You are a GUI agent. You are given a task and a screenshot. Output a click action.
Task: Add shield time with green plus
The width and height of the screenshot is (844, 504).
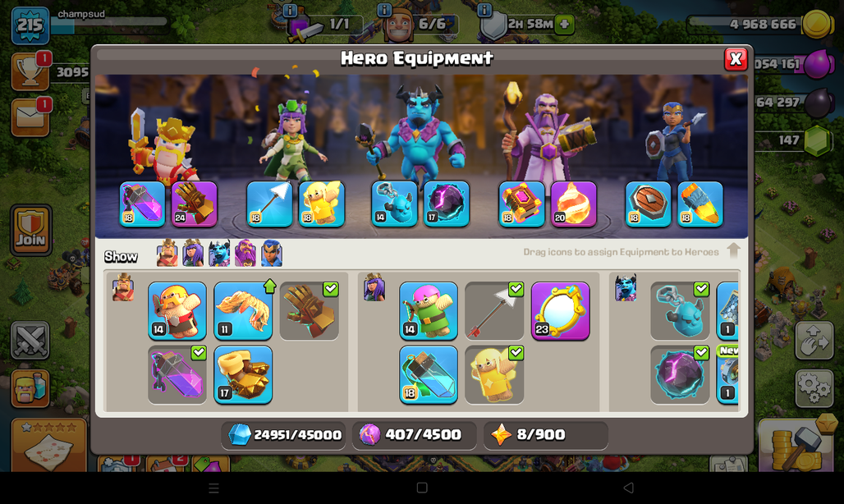564,24
